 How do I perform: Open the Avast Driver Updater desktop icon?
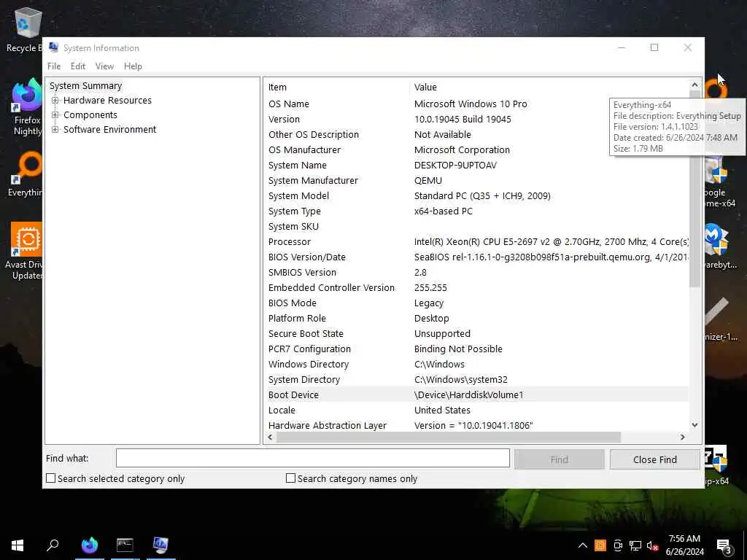[25, 252]
